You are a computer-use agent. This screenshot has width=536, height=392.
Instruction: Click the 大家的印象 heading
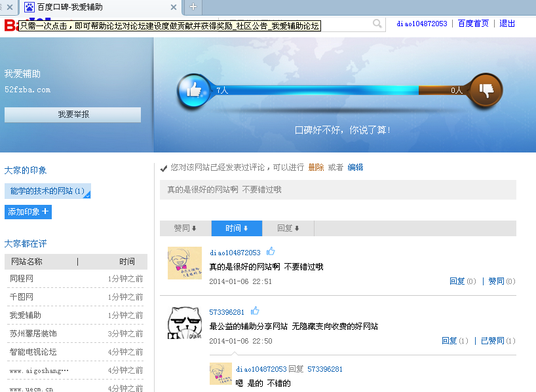click(x=26, y=170)
